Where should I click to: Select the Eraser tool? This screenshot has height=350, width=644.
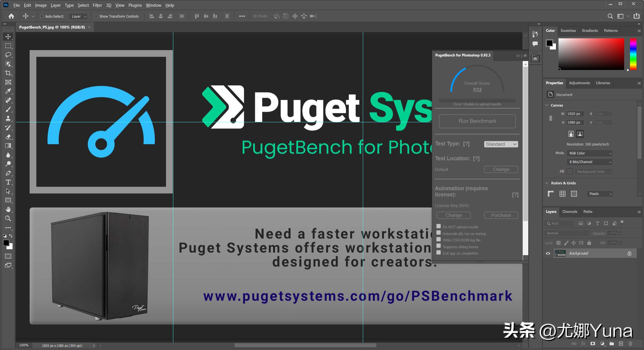click(x=8, y=137)
